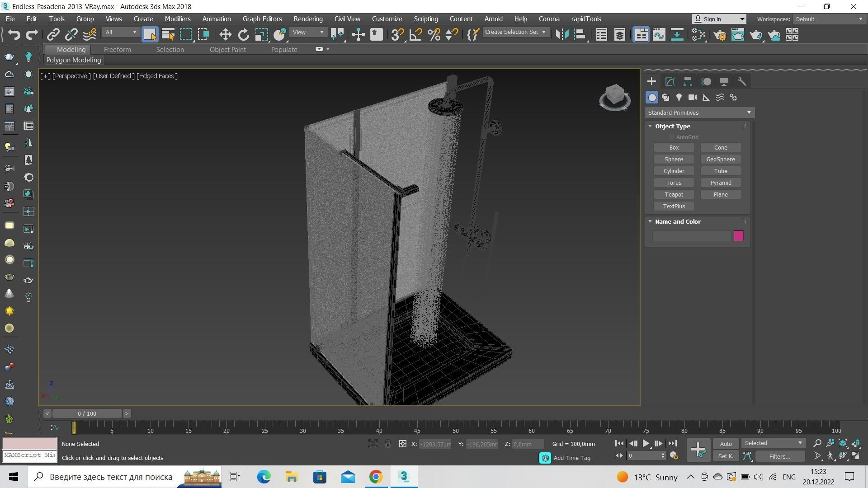Switch to the Freeform ribbon tab
This screenshot has width=868, height=488.
(117, 50)
